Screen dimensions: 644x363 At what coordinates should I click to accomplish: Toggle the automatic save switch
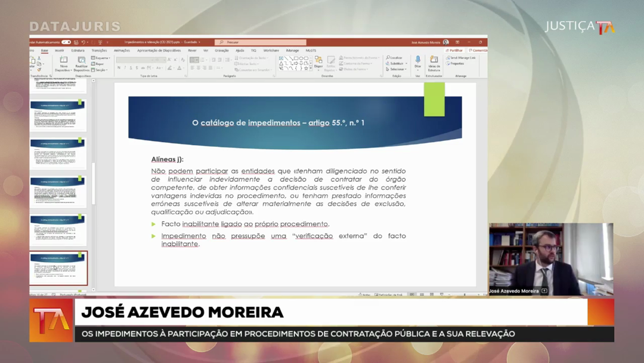tap(66, 42)
